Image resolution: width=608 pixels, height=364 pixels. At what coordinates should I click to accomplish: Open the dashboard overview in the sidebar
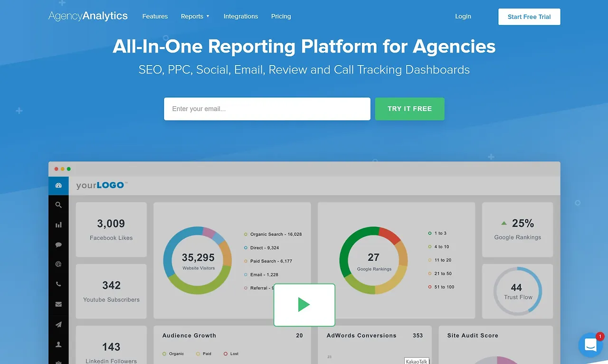point(58,185)
